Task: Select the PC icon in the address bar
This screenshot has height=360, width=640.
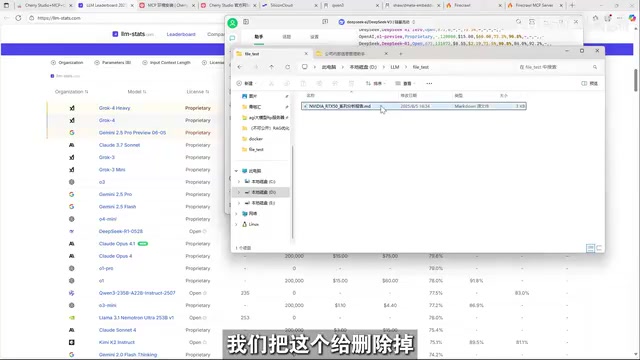Action: click(x=304, y=67)
